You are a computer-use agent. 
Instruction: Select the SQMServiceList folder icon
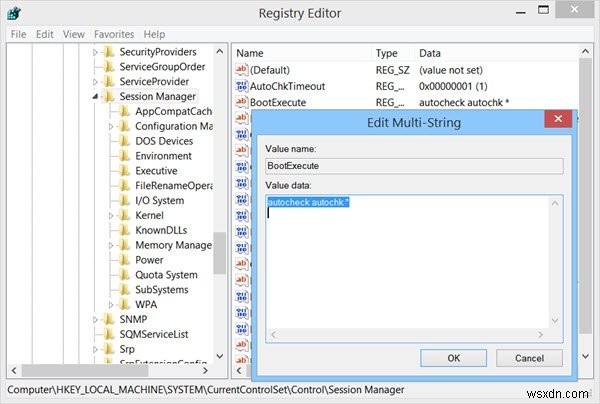point(109,334)
